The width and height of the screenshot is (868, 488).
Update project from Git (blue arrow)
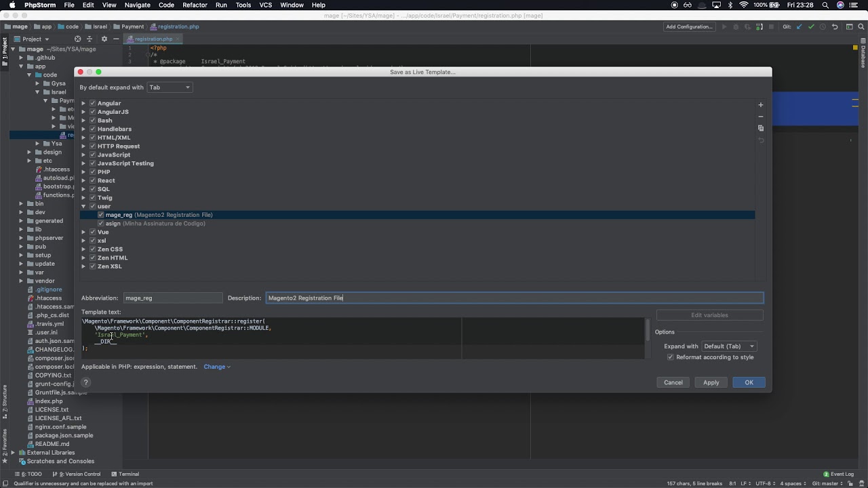799,27
